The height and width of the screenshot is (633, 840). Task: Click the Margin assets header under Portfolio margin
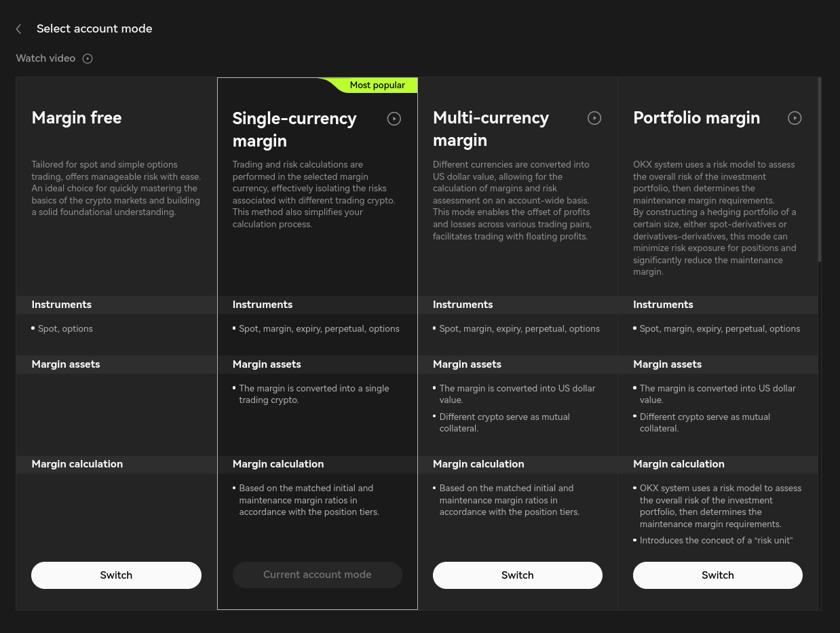point(668,364)
